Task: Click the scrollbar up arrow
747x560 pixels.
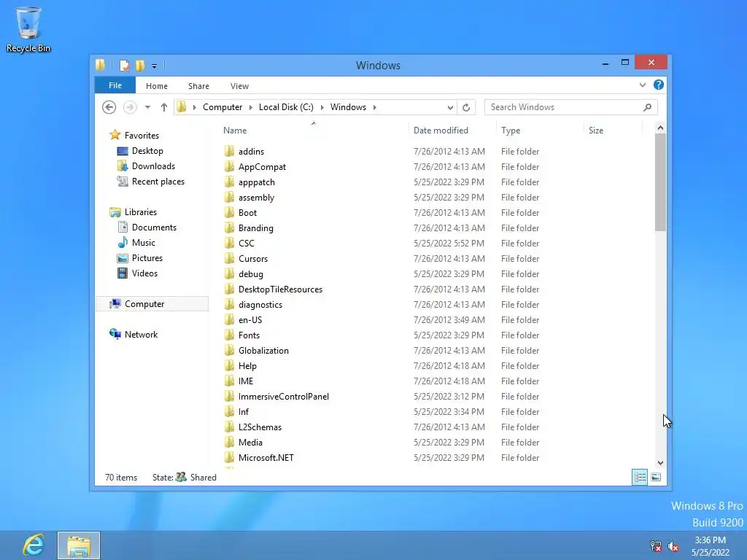Action: 660,128
